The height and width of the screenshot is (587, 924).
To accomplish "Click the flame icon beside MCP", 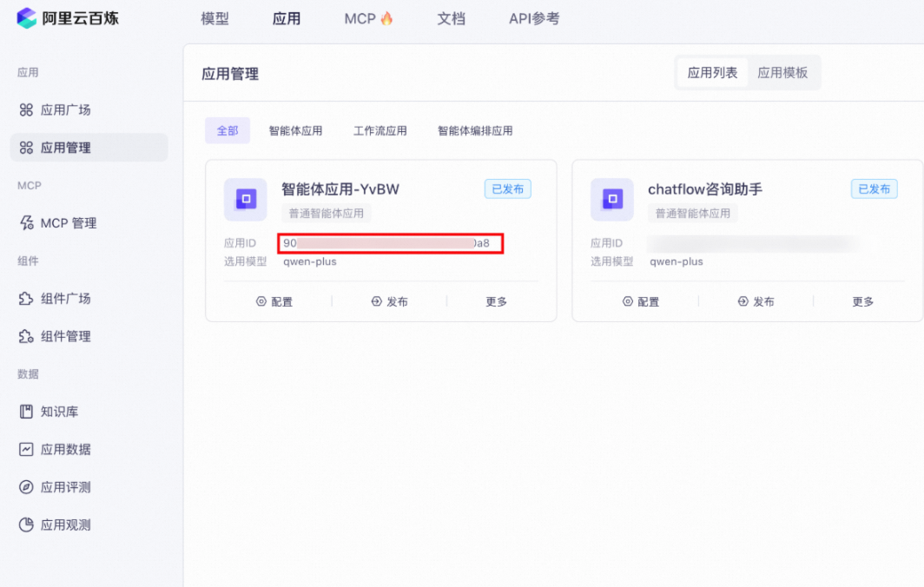I will (x=386, y=18).
